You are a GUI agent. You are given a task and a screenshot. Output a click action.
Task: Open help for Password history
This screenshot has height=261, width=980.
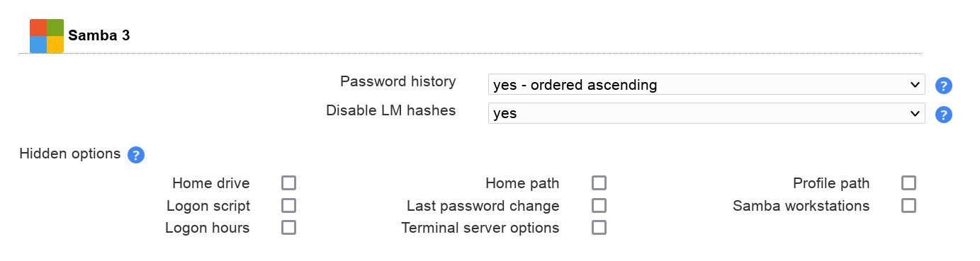[943, 86]
